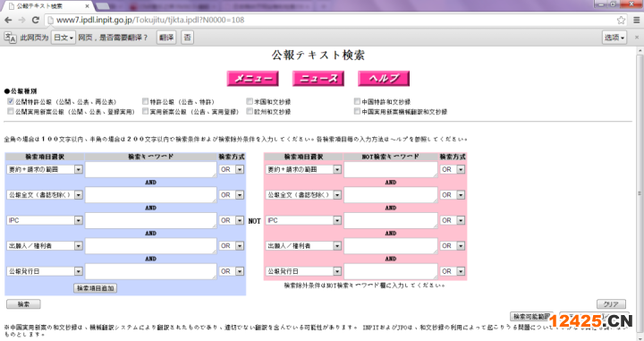644x341 pixels.
Task: Open the Chrome menu icon
Action: pyautogui.click(x=637, y=20)
